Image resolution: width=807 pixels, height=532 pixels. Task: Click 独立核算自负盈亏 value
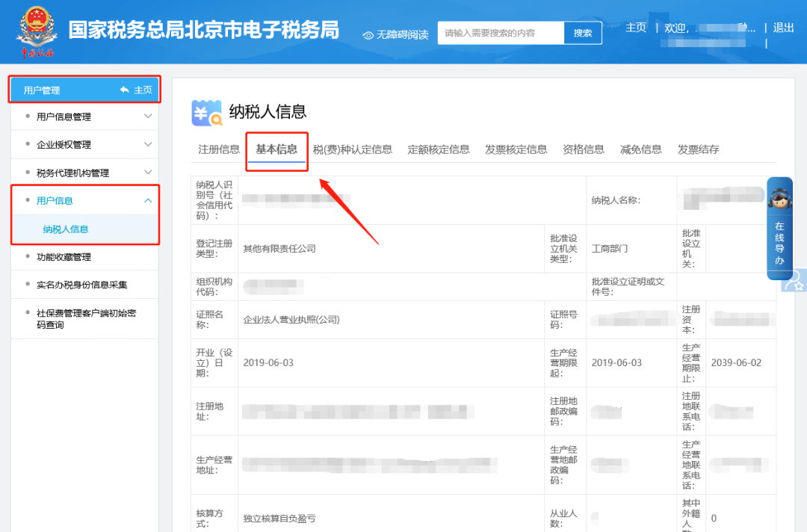tap(279, 519)
